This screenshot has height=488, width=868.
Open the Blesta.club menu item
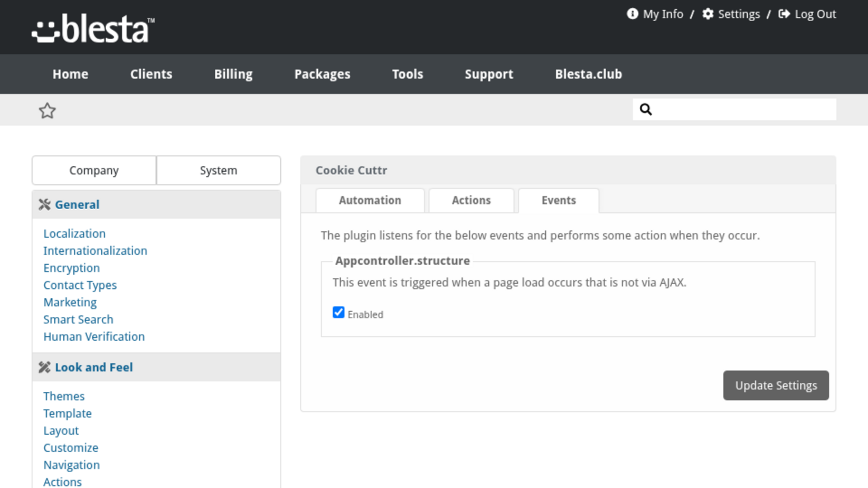click(x=588, y=74)
